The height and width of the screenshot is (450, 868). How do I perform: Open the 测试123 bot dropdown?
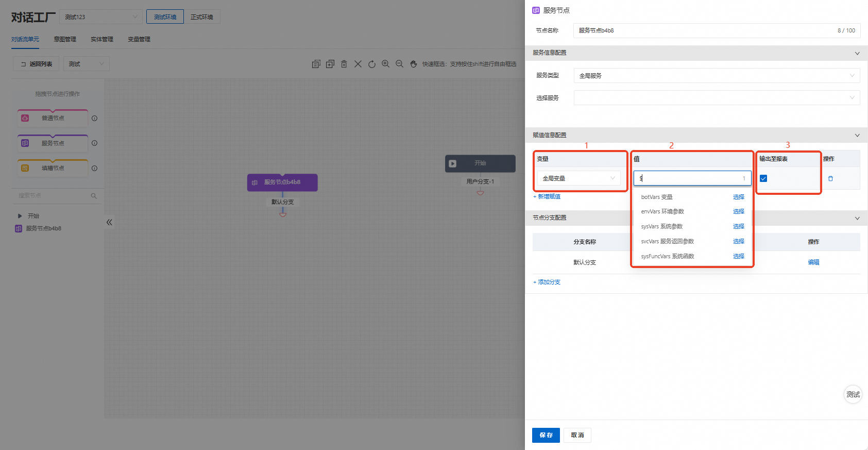tap(101, 16)
